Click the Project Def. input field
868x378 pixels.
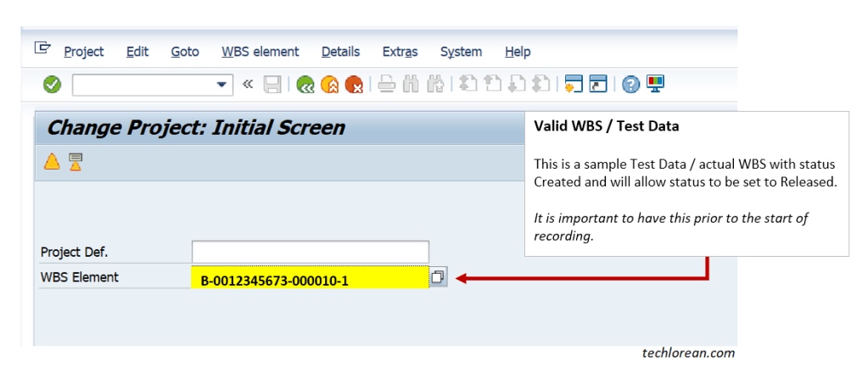[310, 252]
